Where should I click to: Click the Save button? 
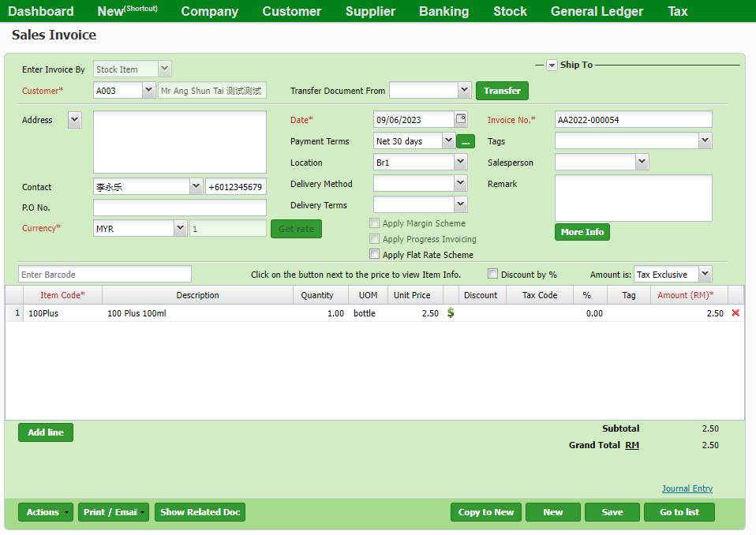[x=612, y=512]
